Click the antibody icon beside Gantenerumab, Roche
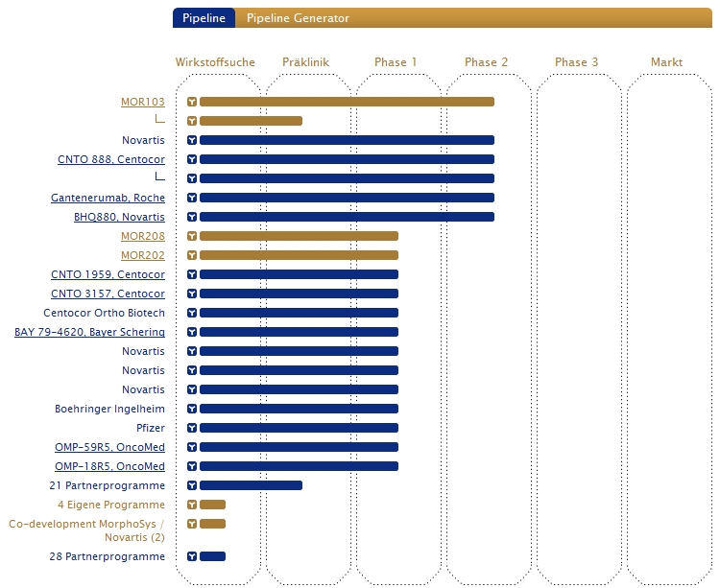The width and height of the screenshot is (720, 588). [x=192, y=198]
